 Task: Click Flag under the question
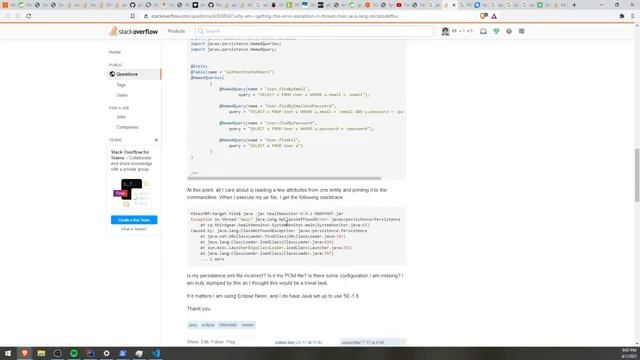(x=230, y=342)
